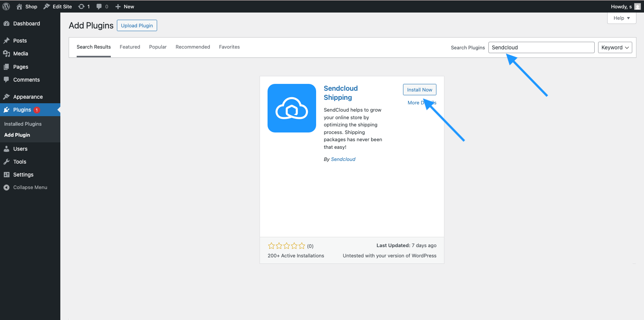The image size is (644, 320).
Task: Click into the Search Plugins input field
Action: 541,47
